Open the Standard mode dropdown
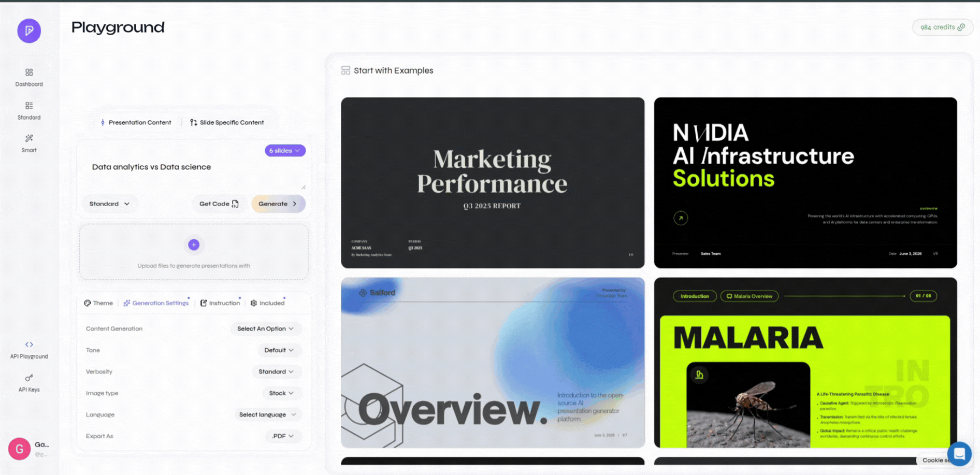The width and height of the screenshot is (980, 475). (109, 204)
